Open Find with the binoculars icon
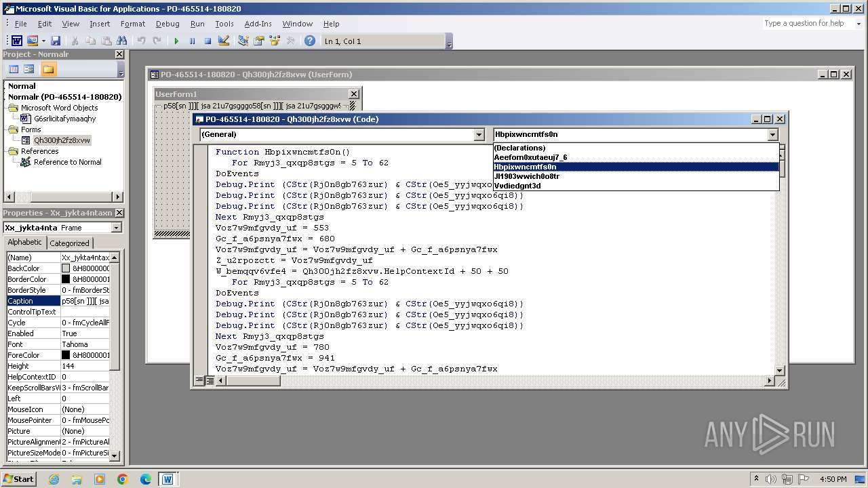 pos(122,41)
